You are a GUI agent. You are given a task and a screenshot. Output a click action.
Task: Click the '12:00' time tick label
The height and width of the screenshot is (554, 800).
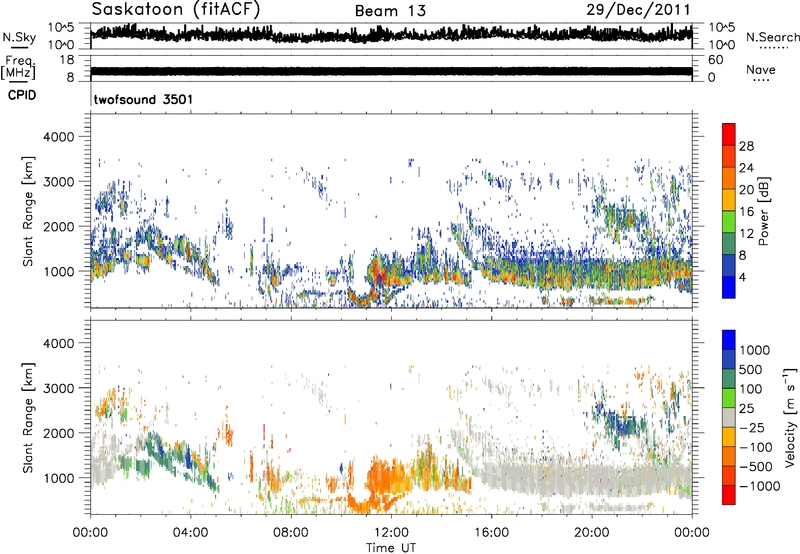coord(391,533)
